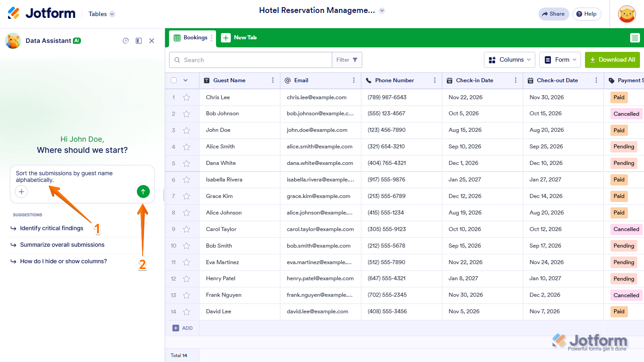Viewport: 644px width, 362px height.
Task: Open Check-out Date column options menu
Action: pos(597,80)
